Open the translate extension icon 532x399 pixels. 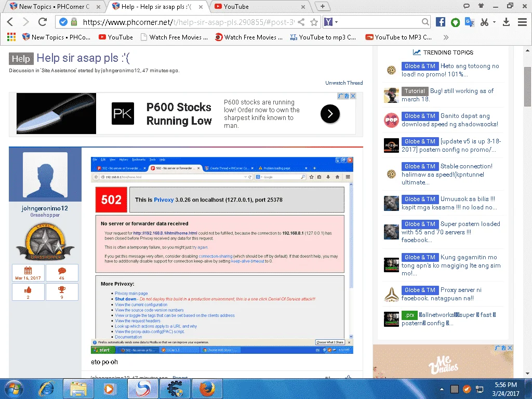tap(470, 22)
